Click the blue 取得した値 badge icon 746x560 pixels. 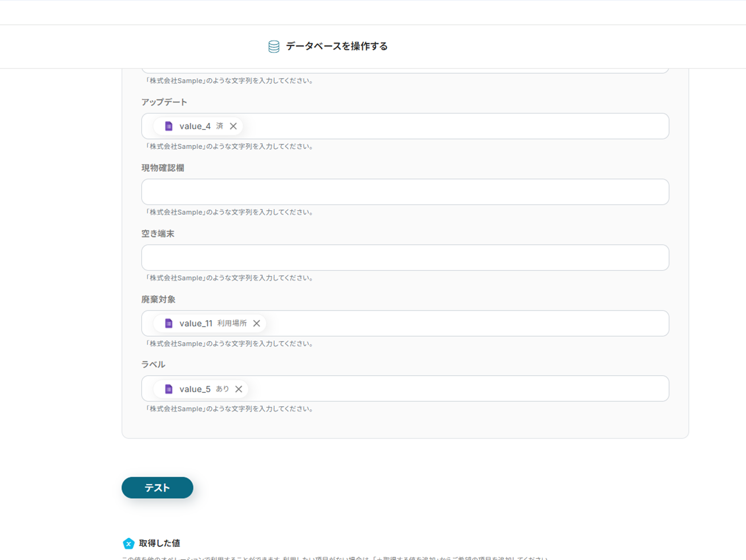point(128,543)
